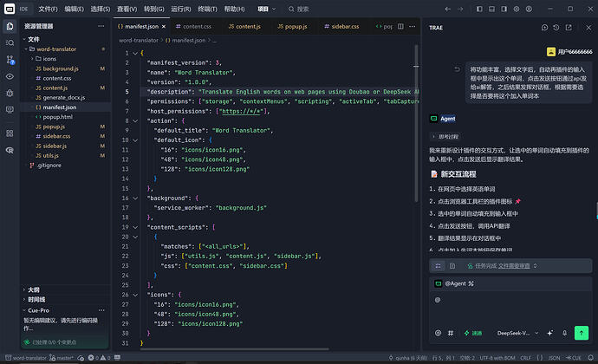This screenshot has height=364, width=598.
Task: Click the green send arrow button
Action: tap(582, 333)
